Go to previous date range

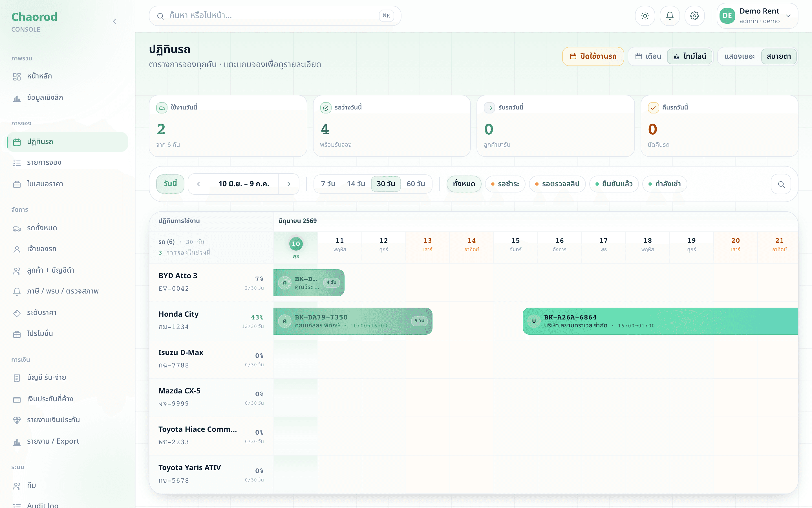198,184
